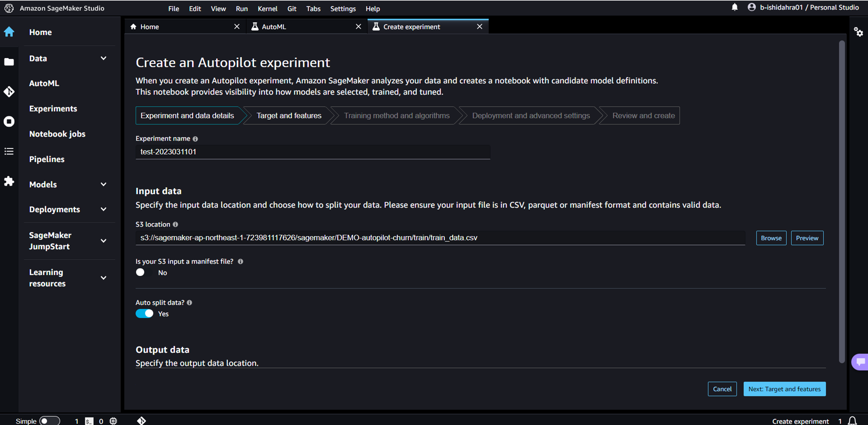This screenshot has width=868, height=425.
Task: Click the Preview button
Action: pos(807,238)
